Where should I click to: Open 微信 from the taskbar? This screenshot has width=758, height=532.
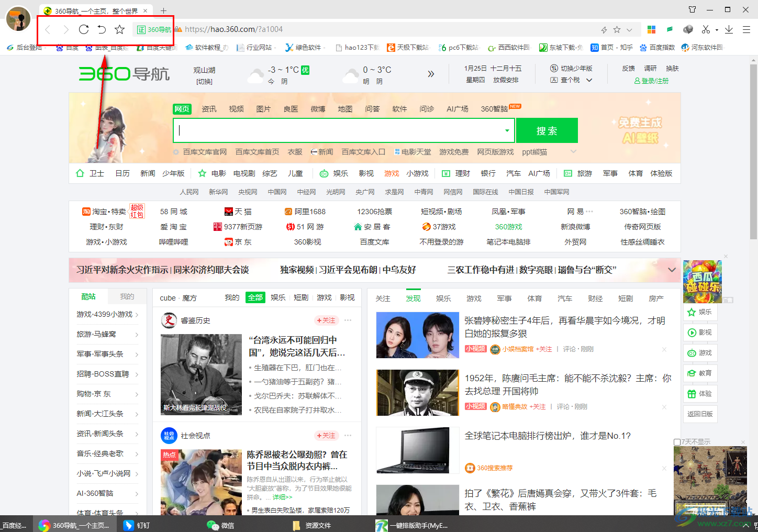(x=220, y=525)
